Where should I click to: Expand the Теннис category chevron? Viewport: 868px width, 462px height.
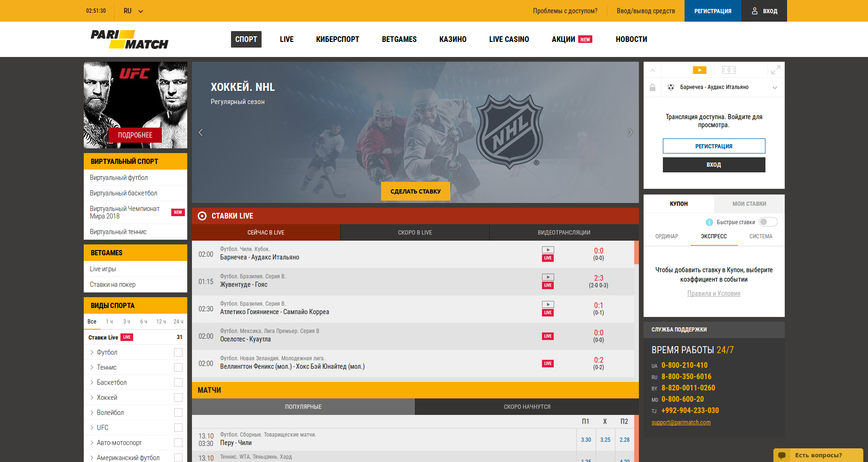92,367
